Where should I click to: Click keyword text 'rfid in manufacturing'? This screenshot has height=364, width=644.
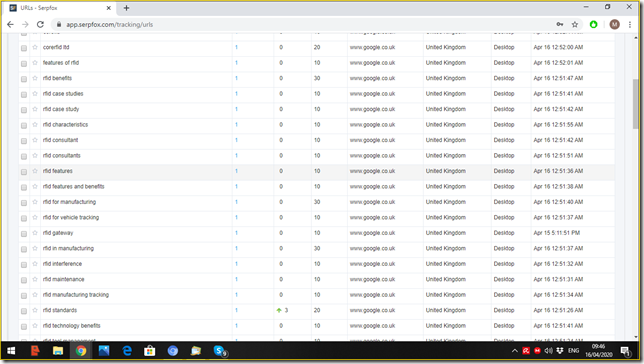coord(68,249)
